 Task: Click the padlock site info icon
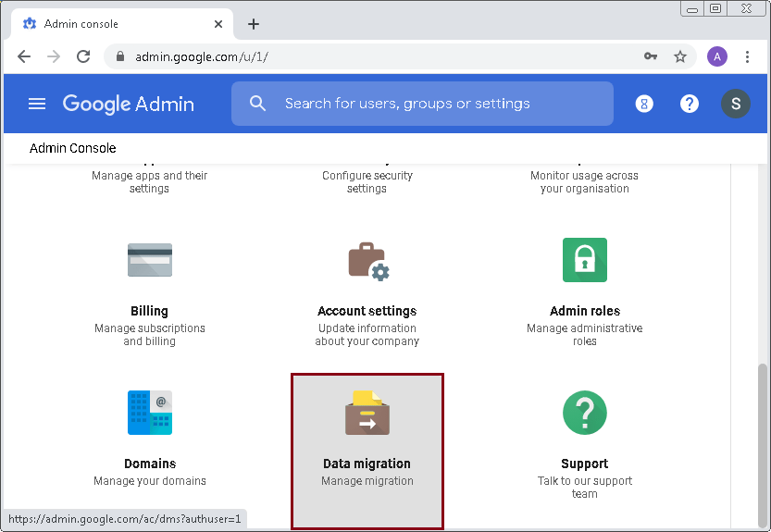[x=120, y=56]
